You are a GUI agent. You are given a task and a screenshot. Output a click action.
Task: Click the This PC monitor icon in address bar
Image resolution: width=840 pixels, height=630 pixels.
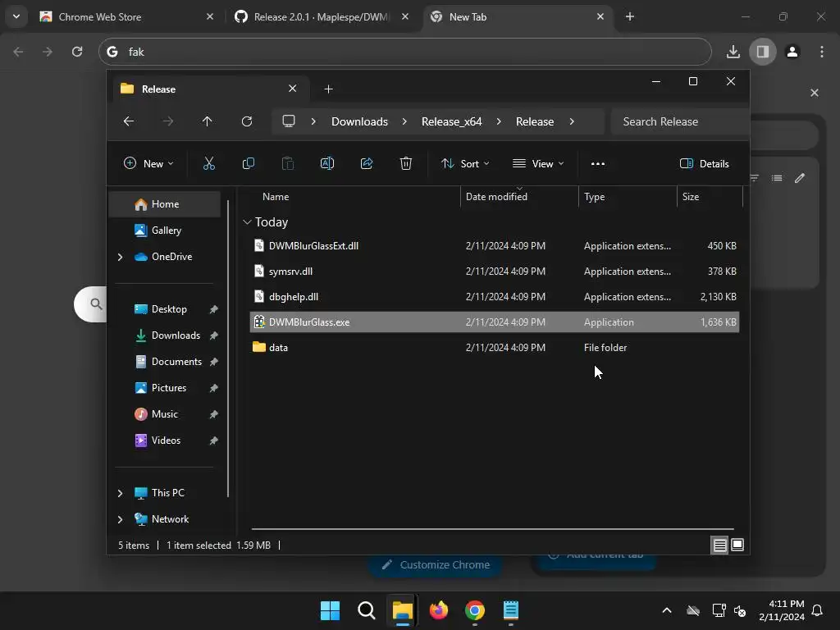click(289, 121)
